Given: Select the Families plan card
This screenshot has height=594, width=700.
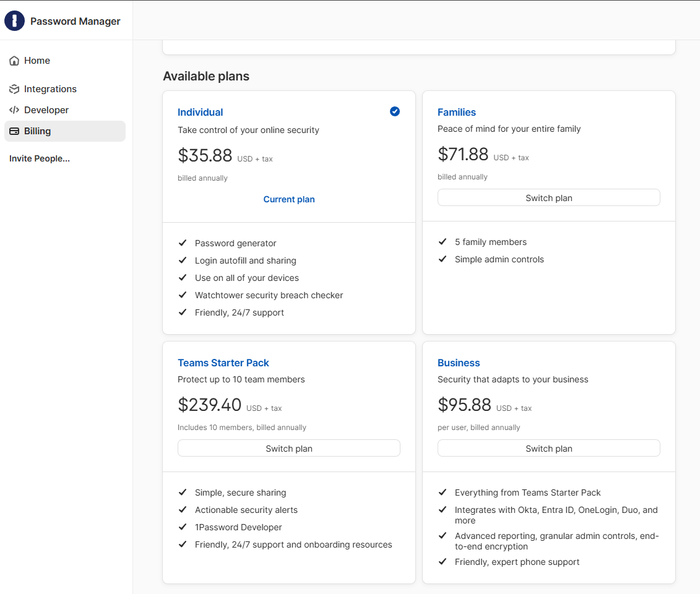Looking at the screenshot, I should coord(548,155).
